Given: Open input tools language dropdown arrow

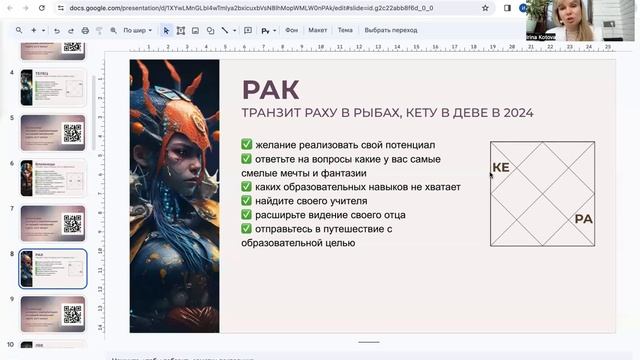Looking at the screenshot, I should point(274,31).
